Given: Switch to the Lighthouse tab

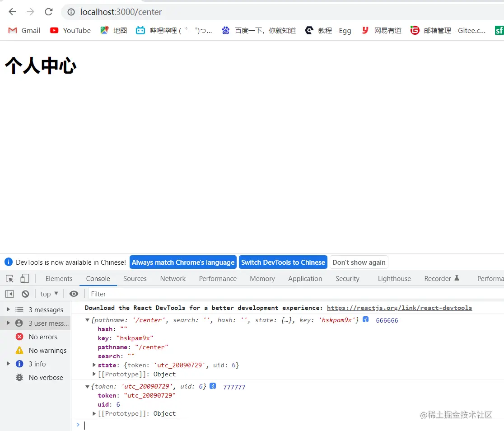Looking at the screenshot, I should pyautogui.click(x=394, y=279).
